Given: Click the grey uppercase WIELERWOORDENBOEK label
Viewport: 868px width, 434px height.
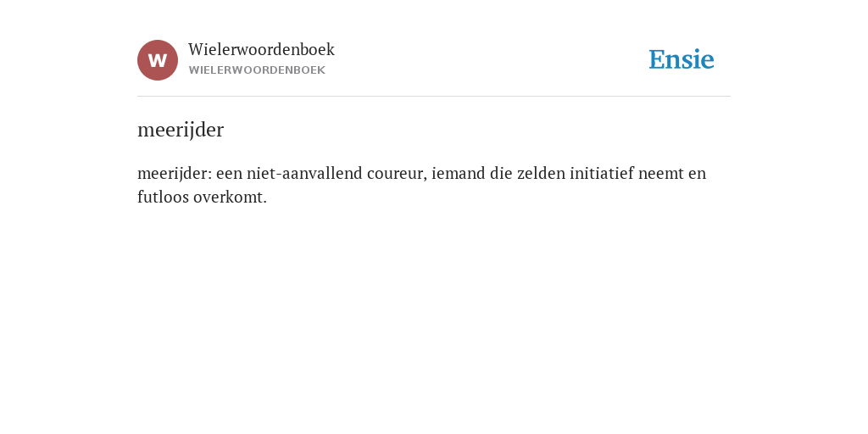Looking at the screenshot, I should click(x=257, y=70).
